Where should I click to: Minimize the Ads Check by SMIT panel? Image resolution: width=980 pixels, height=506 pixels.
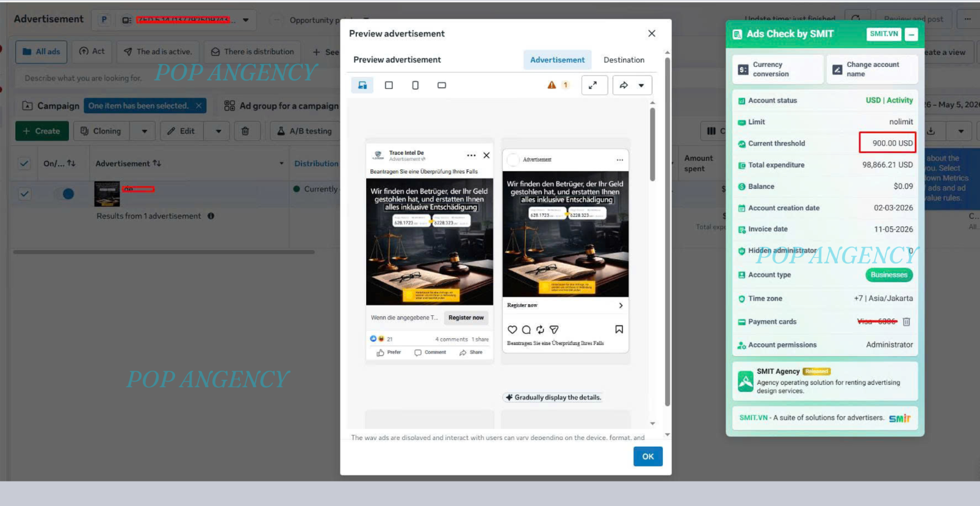[912, 35]
